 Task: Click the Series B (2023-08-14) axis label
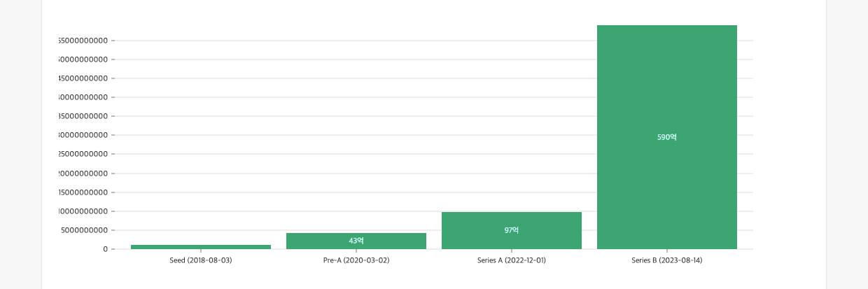pos(667,260)
